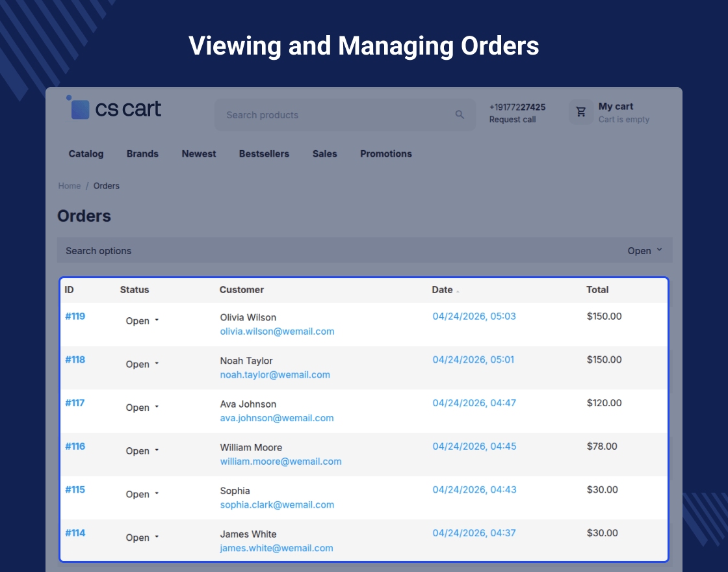This screenshot has height=572, width=728.
Task: Change status dropdown for order #118
Action: click(x=142, y=364)
